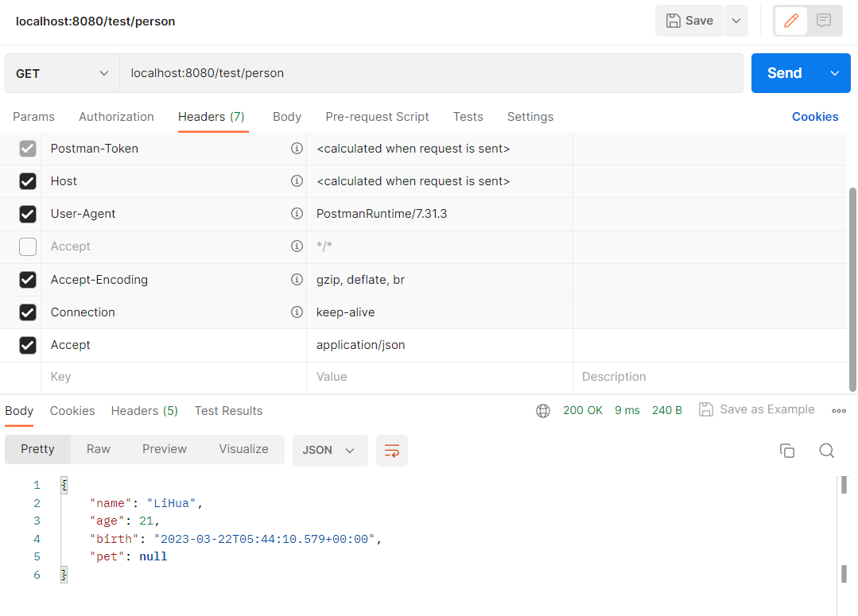Open search in response body
This screenshot has height=616, width=858.
coord(826,451)
